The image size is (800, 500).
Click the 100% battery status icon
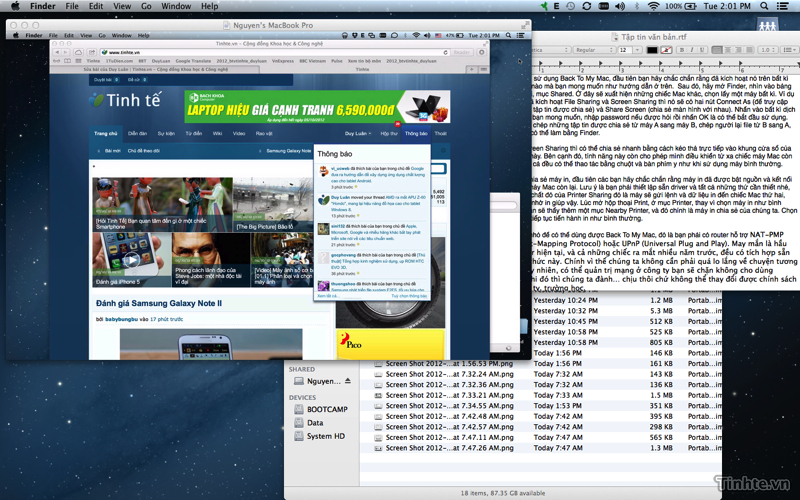click(x=681, y=6)
